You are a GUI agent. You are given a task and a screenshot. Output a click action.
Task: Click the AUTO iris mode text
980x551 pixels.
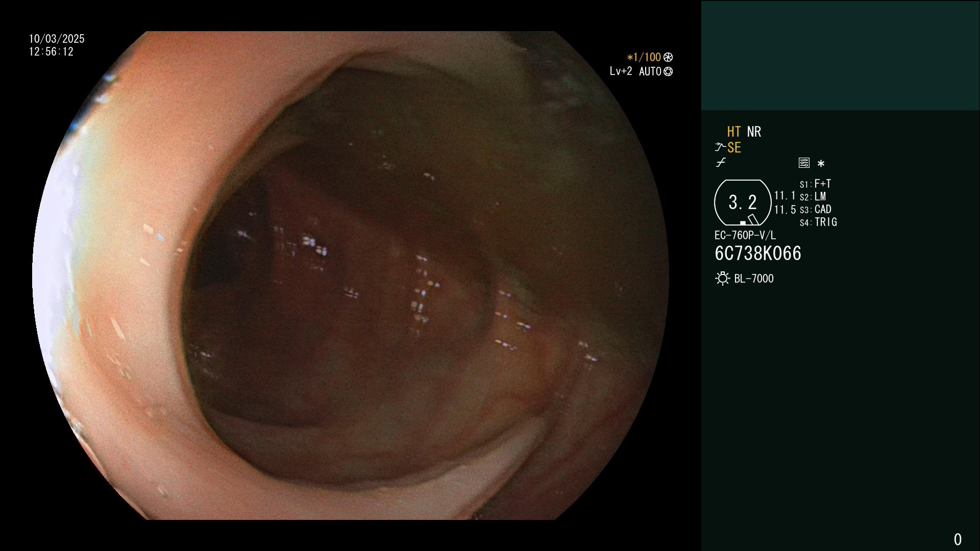[650, 72]
